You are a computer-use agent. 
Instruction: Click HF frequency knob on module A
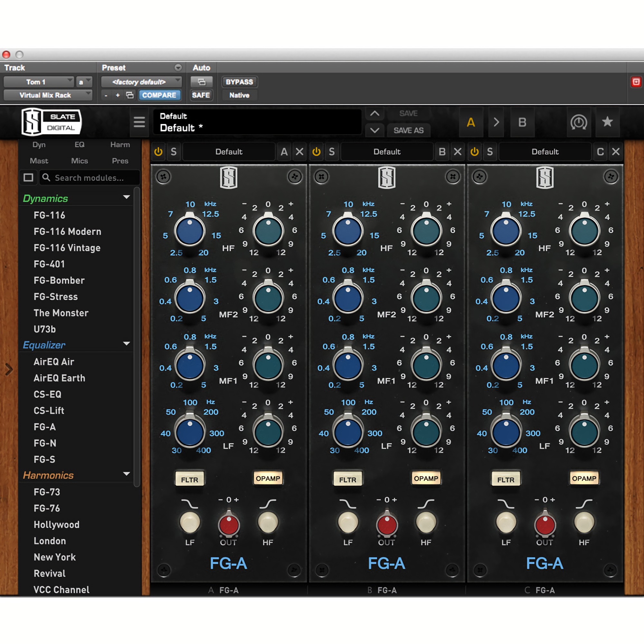click(190, 231)
